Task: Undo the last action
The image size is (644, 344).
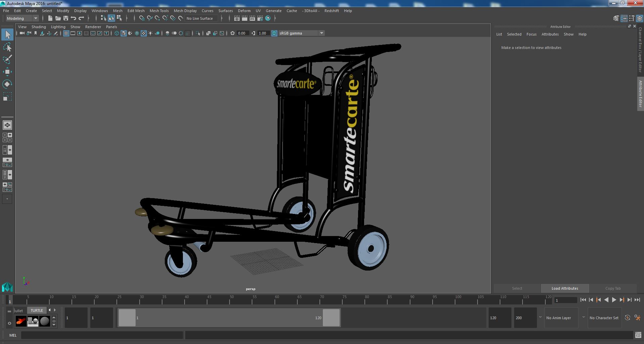Action: [x=73, y=18]
